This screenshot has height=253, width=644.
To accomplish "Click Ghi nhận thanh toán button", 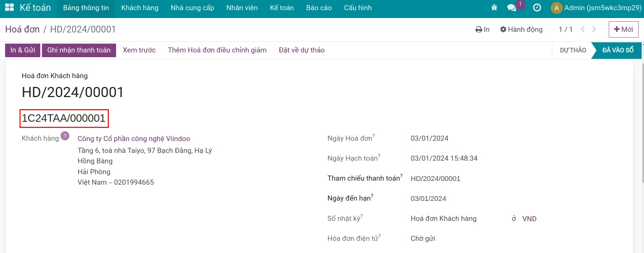I will pos(79,50).
